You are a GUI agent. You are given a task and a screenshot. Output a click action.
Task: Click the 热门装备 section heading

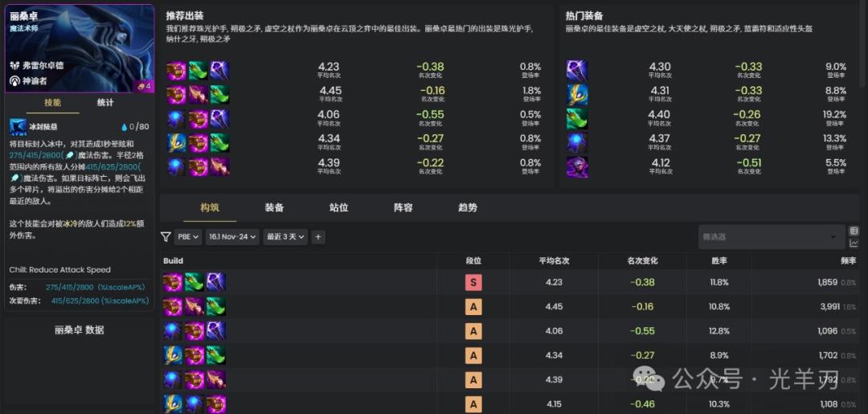pyautogui.click(x=584, y=16)
